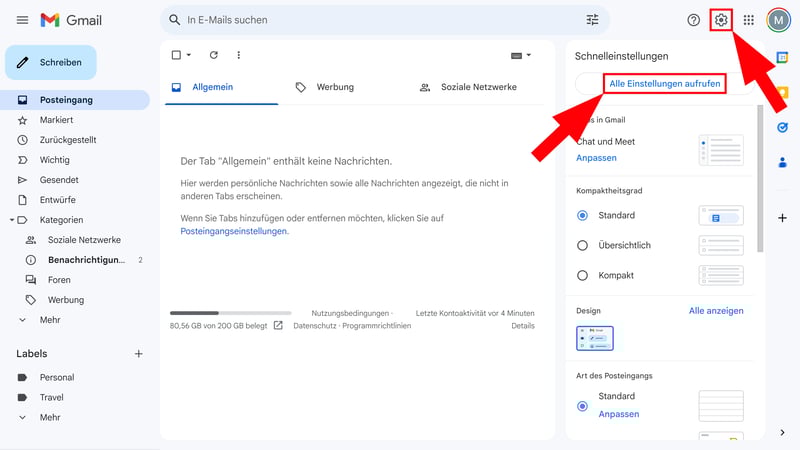The height and width of the screenshot is (450, 800).
Task: Click Alle Einstellungen aufrufen button
Action: 664,84
